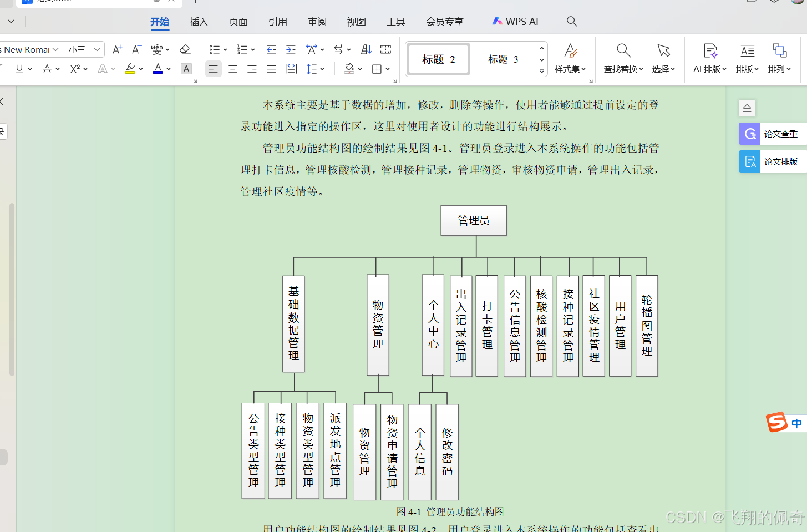Click the line spacing icon
The width and height of the screenshot is (807, 532).
[x=312, y=69]
